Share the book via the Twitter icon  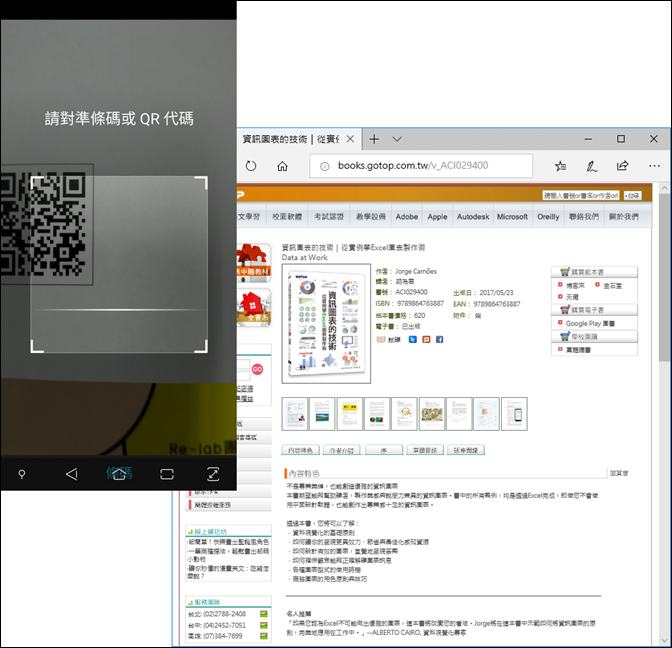pyautogui.click(x=413, y=339)
